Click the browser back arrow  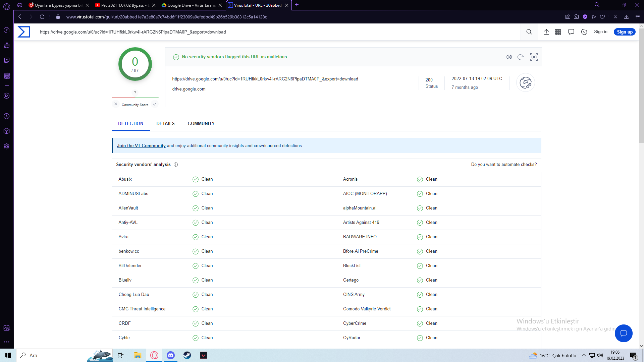click(20, 17)
